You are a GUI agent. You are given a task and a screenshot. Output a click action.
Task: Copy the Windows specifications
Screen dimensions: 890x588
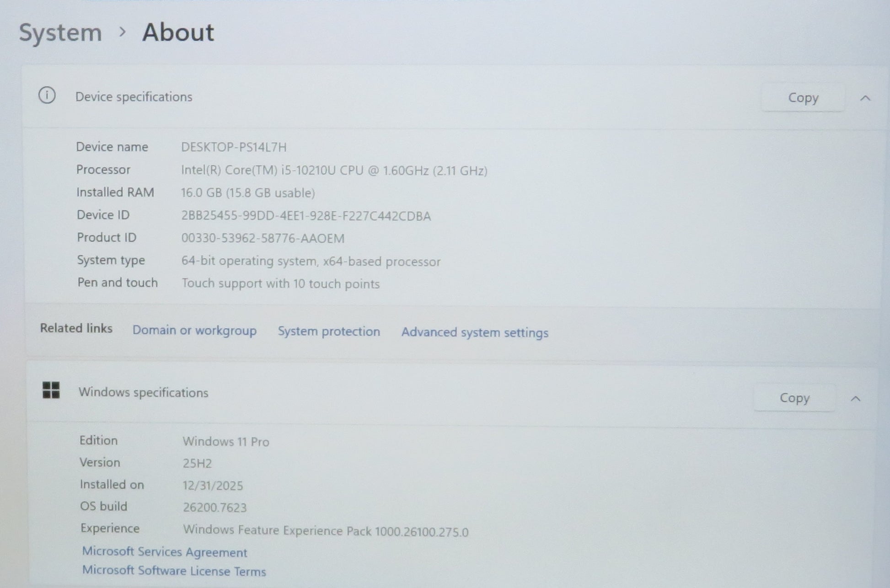pyautogui.click(x=794, y=398)
